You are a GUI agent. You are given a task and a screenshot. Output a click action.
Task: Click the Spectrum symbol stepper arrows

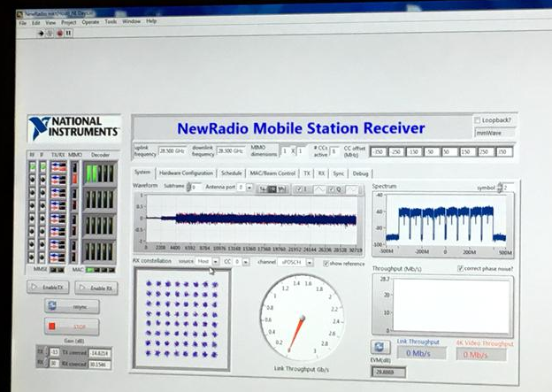click(500, 188)
